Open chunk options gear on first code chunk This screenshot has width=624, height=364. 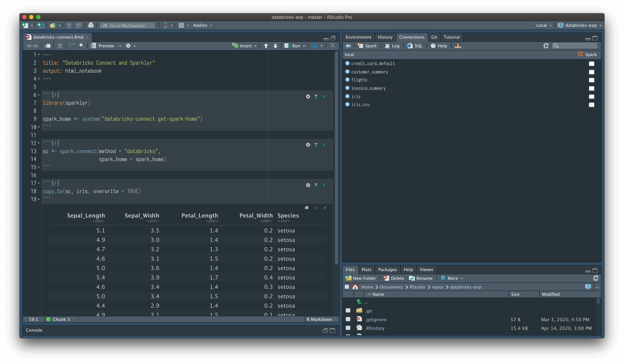pyautogui.click(x=308, y=97)
